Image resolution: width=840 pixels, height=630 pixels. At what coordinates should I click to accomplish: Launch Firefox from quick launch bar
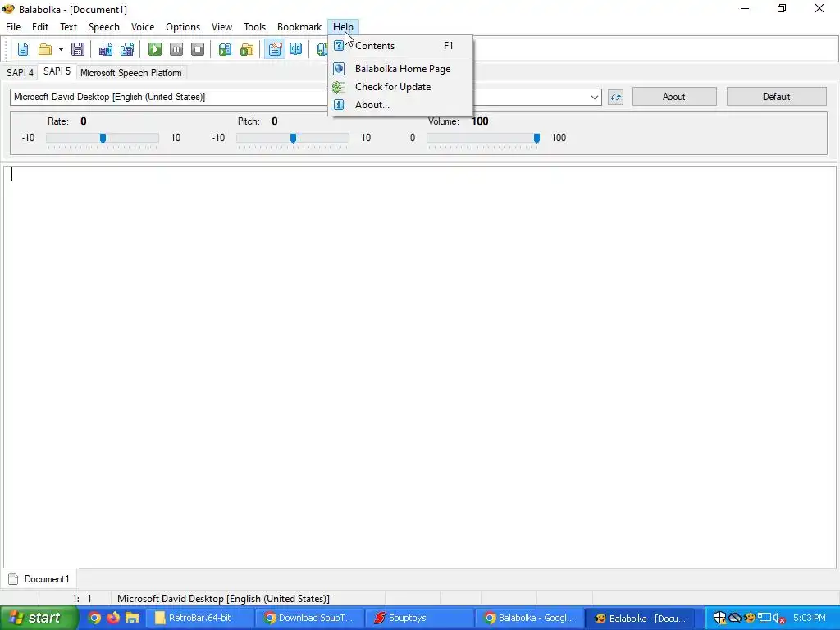click(113, 618)
